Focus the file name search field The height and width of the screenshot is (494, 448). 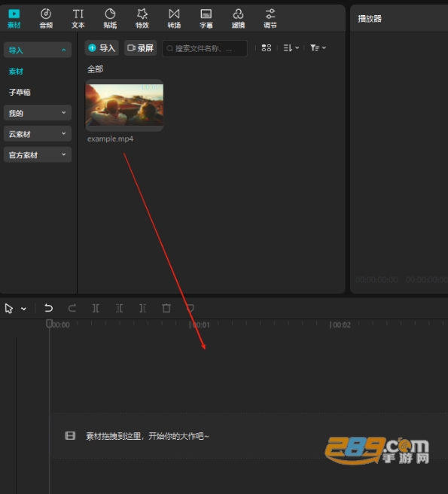point(205,48)
